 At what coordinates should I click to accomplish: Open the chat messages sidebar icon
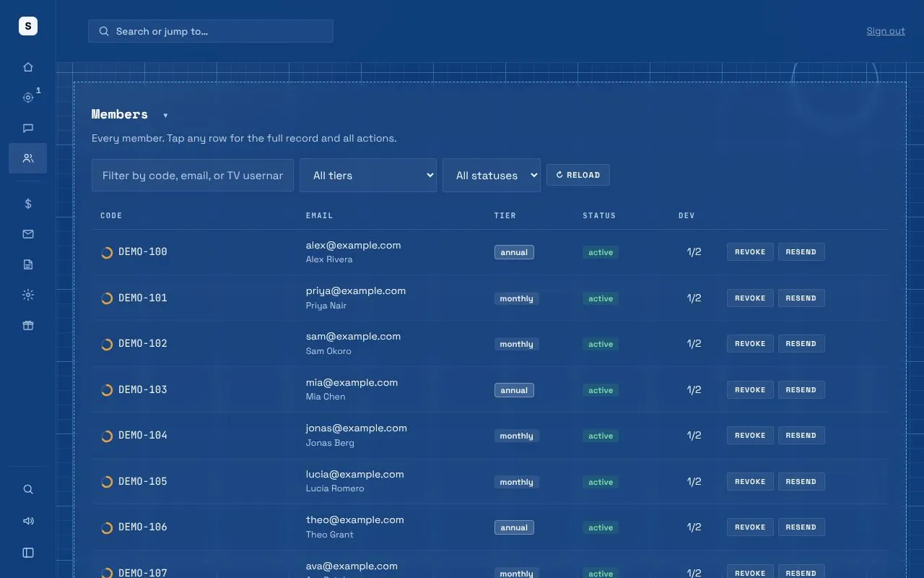[28, 128]
